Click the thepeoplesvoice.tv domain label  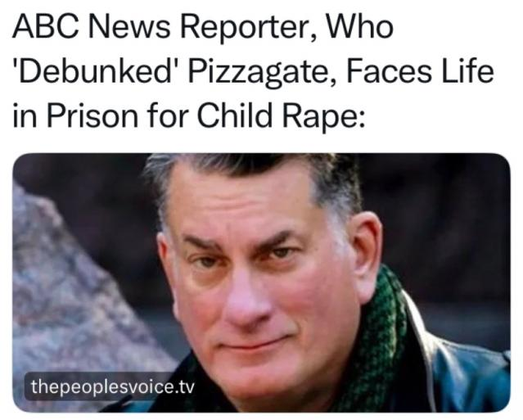[x=112, y=387]
